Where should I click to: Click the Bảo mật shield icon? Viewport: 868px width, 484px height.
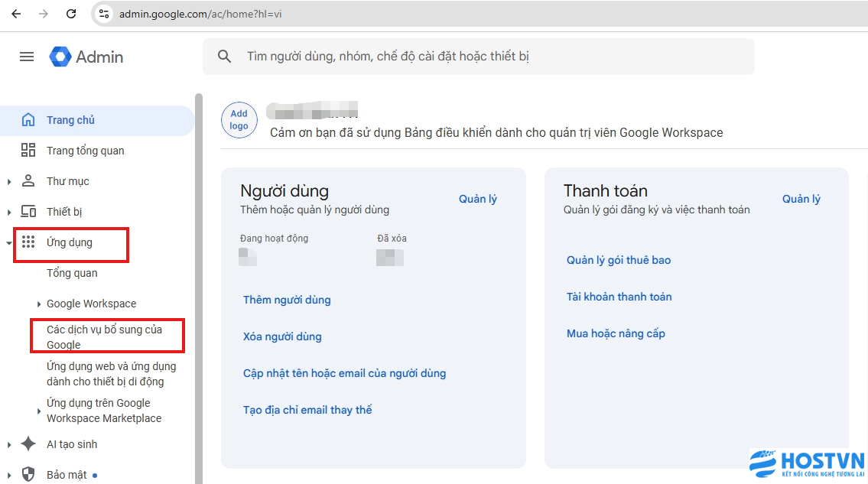point(28,474)
